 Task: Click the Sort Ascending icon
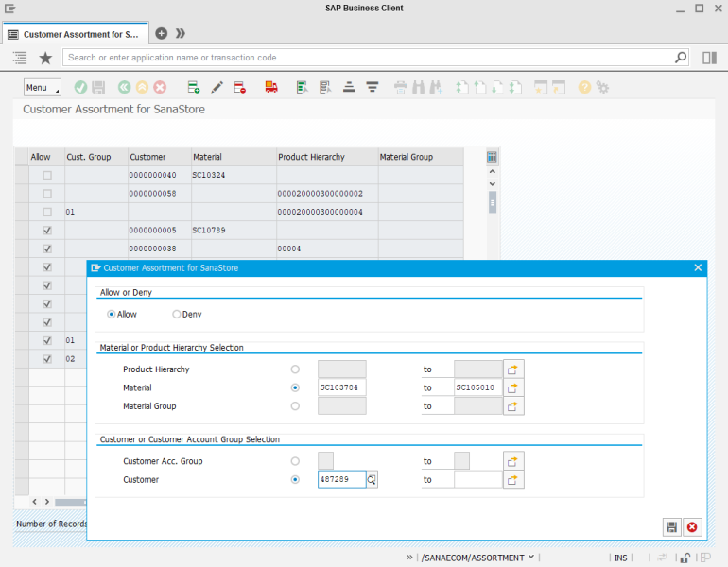pyautogui.click(x=349, y=87)
